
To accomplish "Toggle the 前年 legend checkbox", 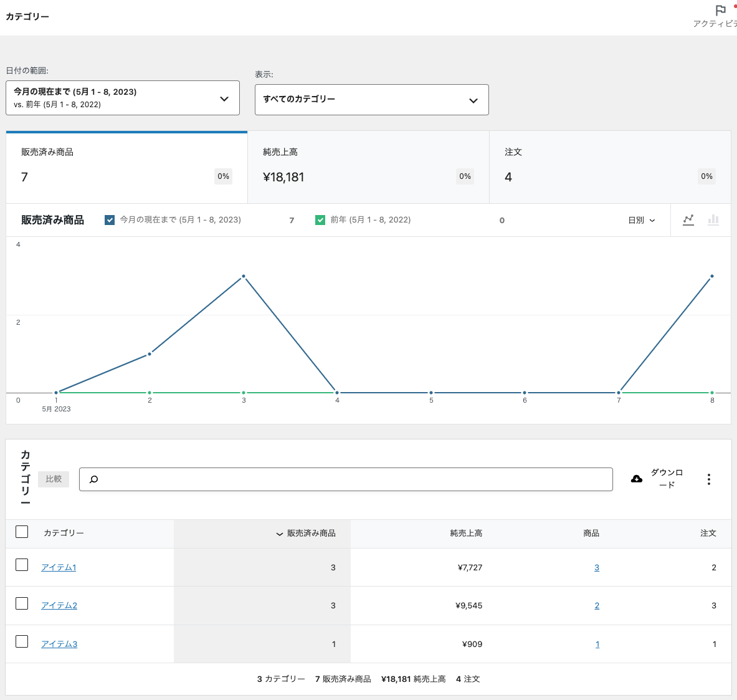I will (x=320, y=220).
